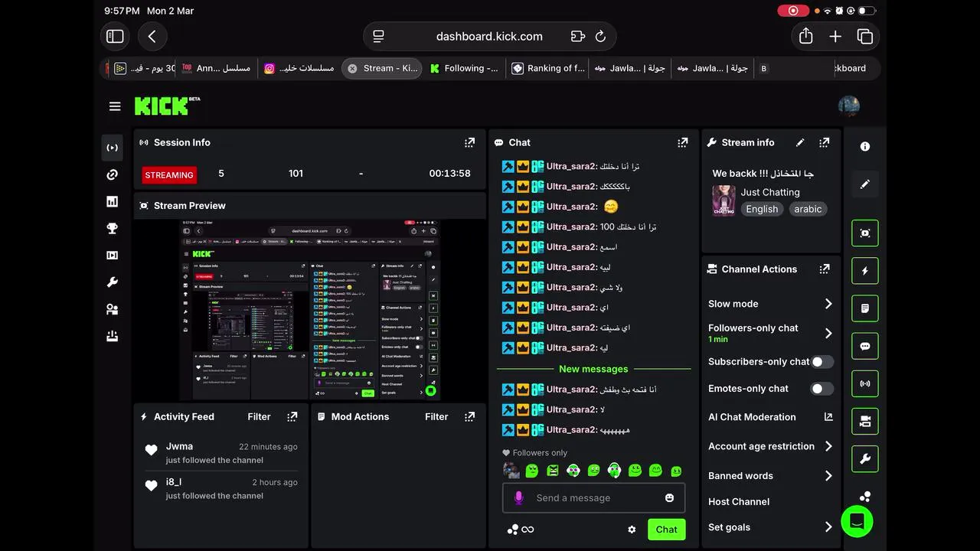Open the trophy achievements icon in left sidebar
This screenshot has height=551, width=980.
pyautogui.click(x=113, y=229)
